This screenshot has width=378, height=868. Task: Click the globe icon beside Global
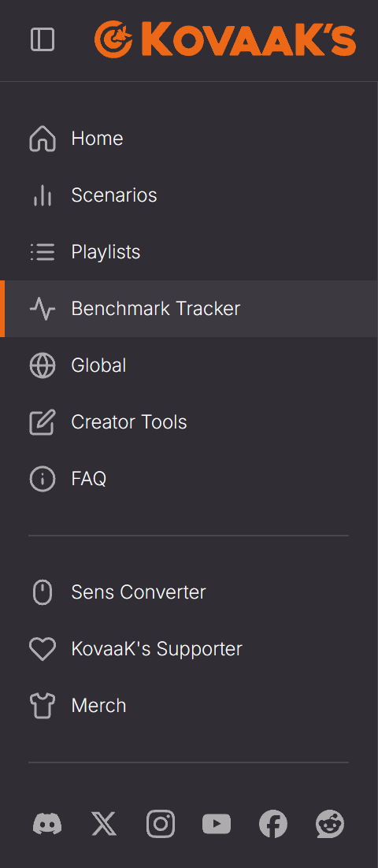coord(43,365)
